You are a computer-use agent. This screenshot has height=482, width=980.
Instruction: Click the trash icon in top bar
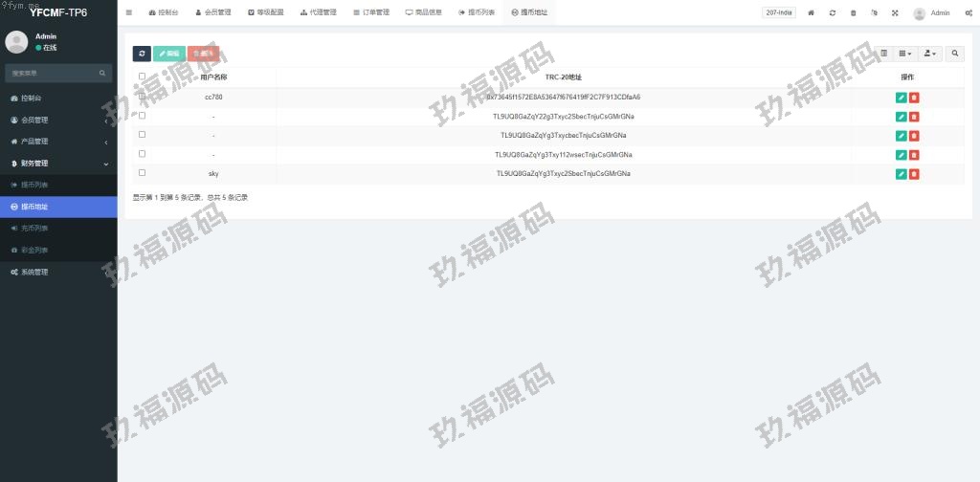pos(853,13)
